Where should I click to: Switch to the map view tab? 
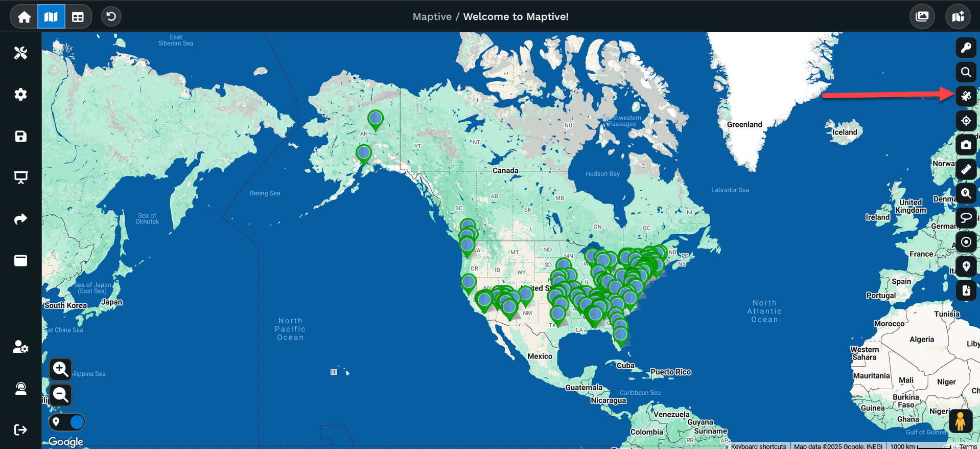51,17
